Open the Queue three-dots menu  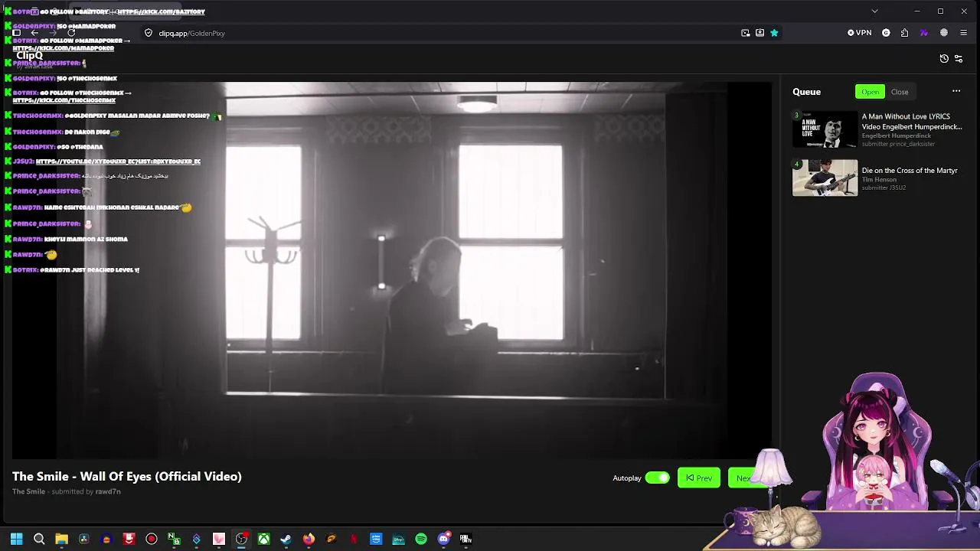point(956,91)
